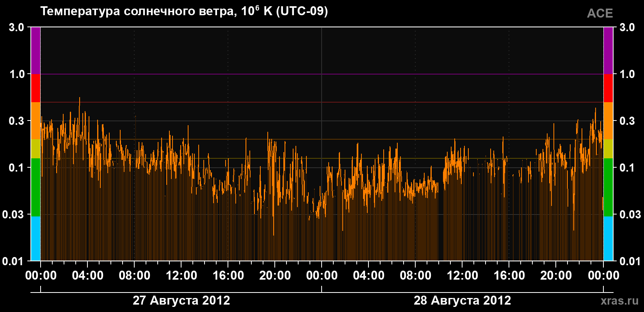Pick the "0.1" value on the right axis
644x312 pixels.
coord(627,168)
